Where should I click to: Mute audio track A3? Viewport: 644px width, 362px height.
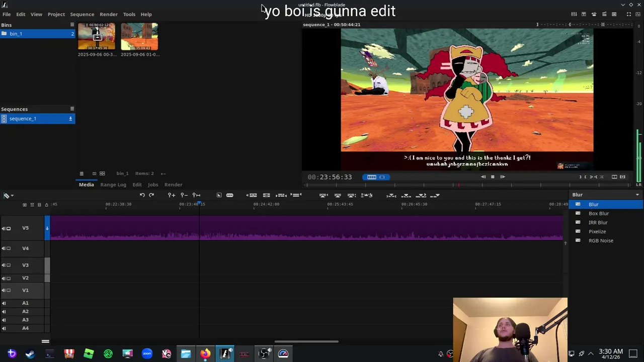coord(4,320)
